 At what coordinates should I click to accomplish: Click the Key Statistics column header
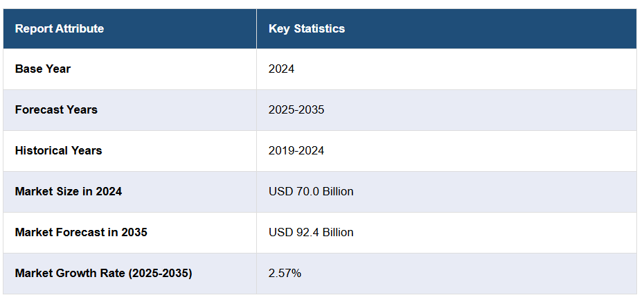click(307, 28)
